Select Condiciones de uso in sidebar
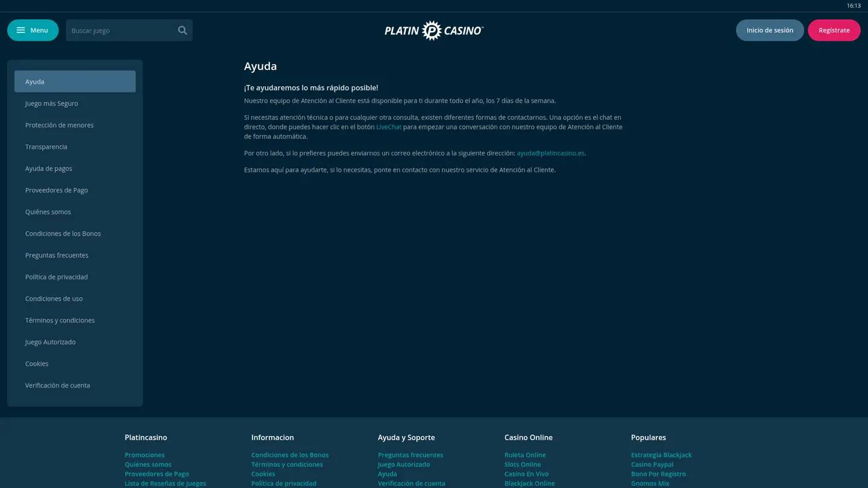This screenshot has width=868, height=488. tap(75, 298)
